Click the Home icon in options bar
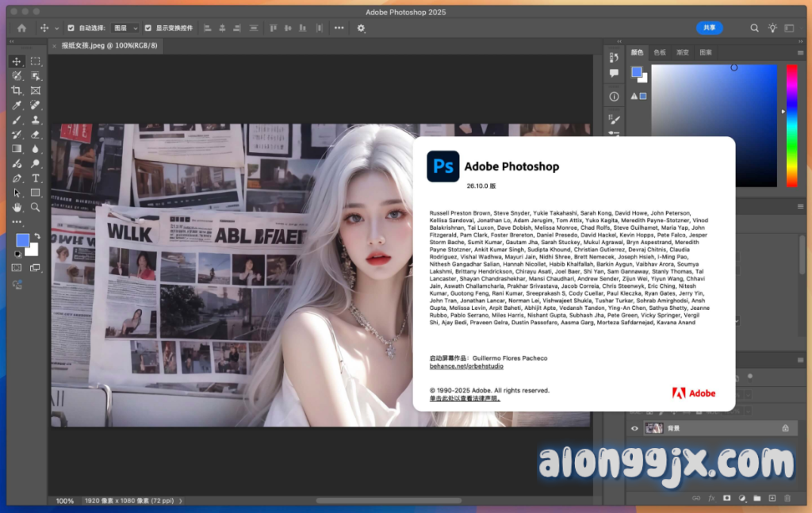Viewport: 812px width, 513px height. pyautogui.click(x=21, y=28)
